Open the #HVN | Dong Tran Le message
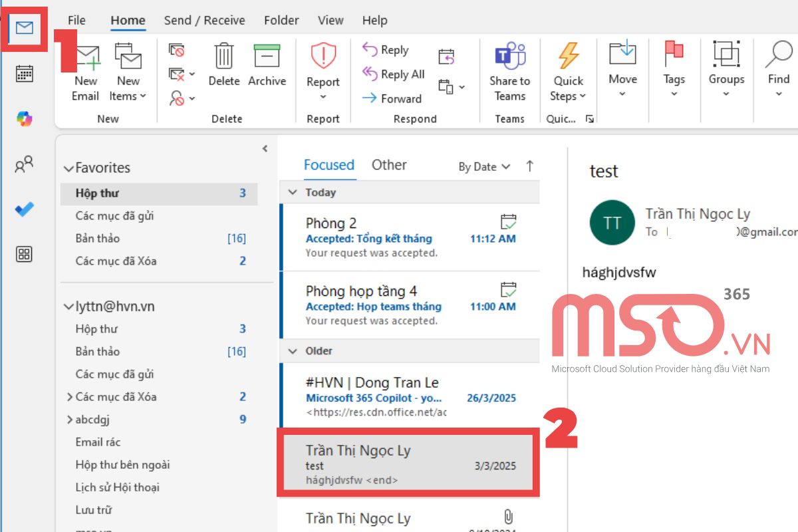798x532 pixels. 410,396
